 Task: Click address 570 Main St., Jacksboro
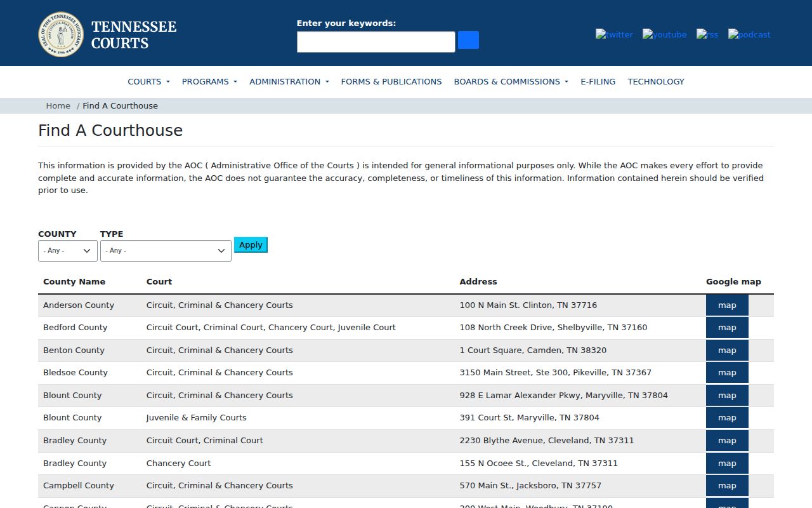[x=530, y=486]
